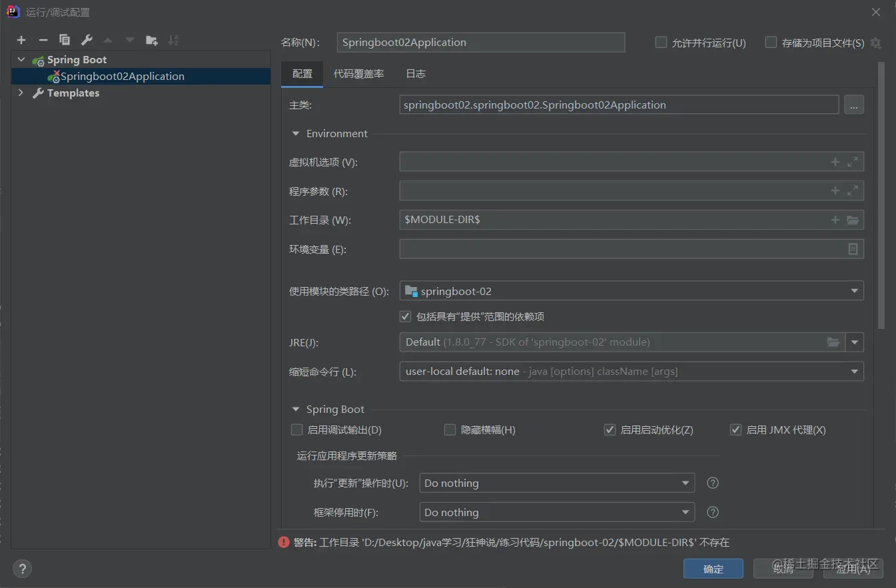Enable 启用调试输出 checkbox
The height and width of the screenshot is (588, 896).
pyautogui.click(x=297, y=430)
